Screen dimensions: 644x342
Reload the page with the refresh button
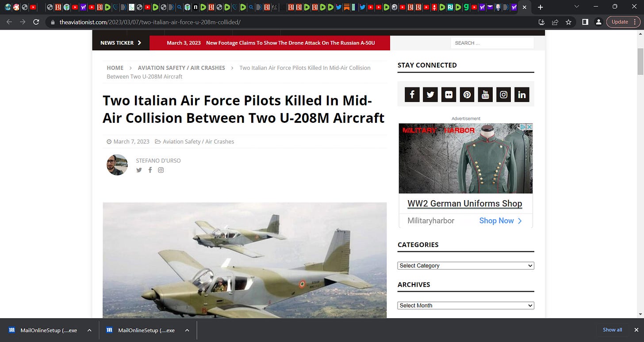(x=36, y=22)
